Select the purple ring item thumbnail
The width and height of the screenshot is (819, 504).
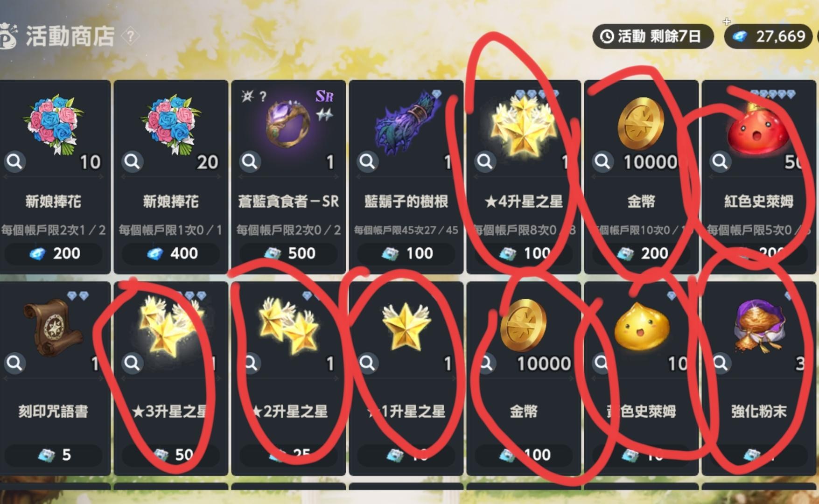[288, 122]
